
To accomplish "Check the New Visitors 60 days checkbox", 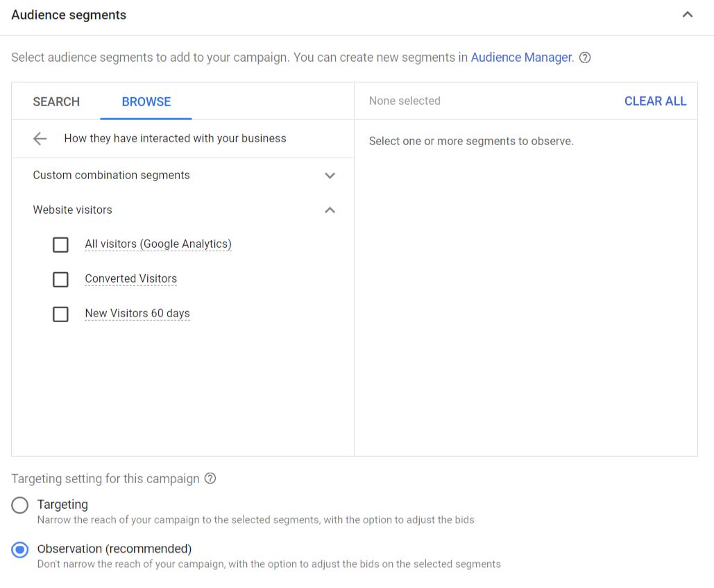I will [x=60, y=314].
